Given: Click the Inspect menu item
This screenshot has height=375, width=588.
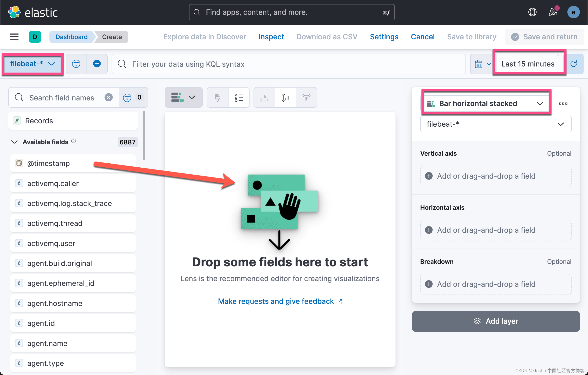Looking at the screenshot, I should click(271, 37).
